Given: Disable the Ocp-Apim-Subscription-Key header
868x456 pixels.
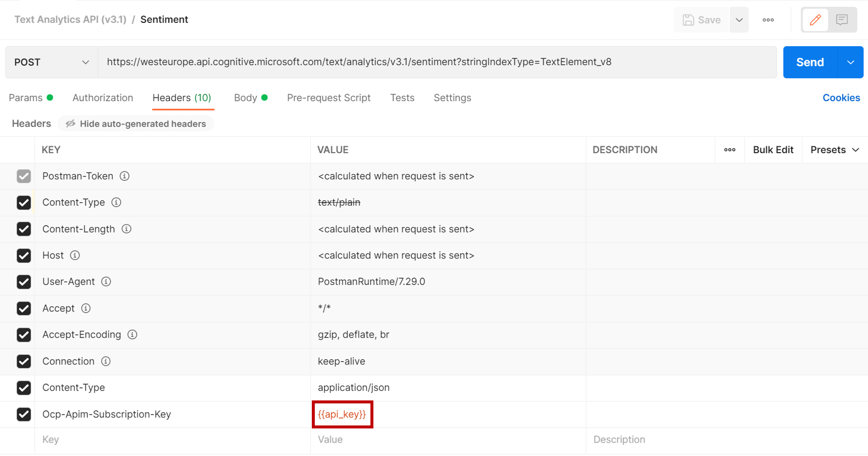Looking at the screenshot, I should 24,415.
